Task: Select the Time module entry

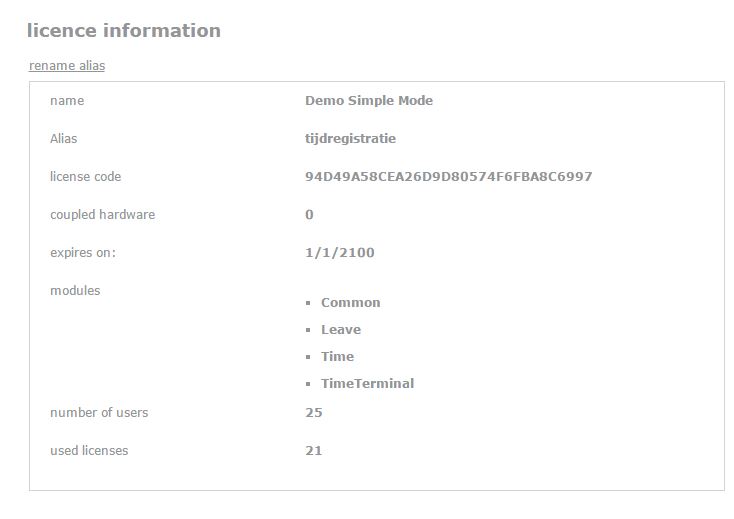Action: [338, 357]
